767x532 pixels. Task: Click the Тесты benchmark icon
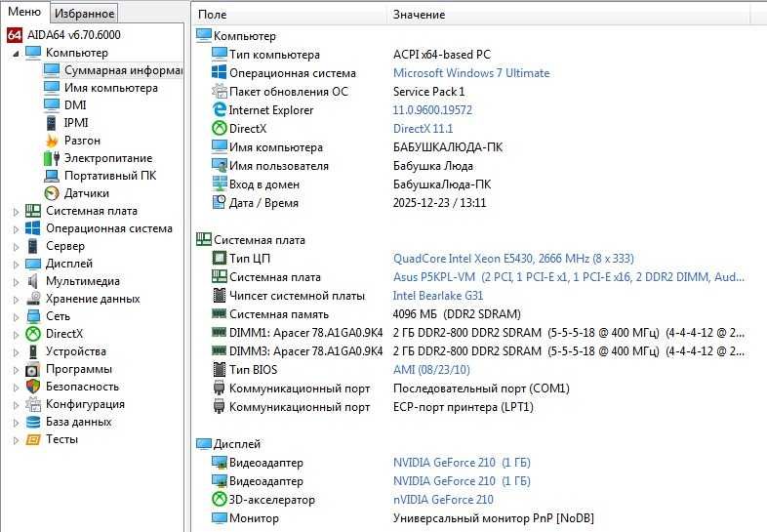coord(33,439)
